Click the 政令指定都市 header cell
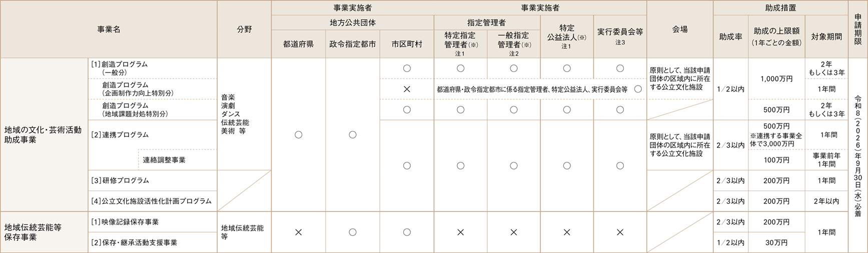868x253 pixels. (x=353, y=44)
